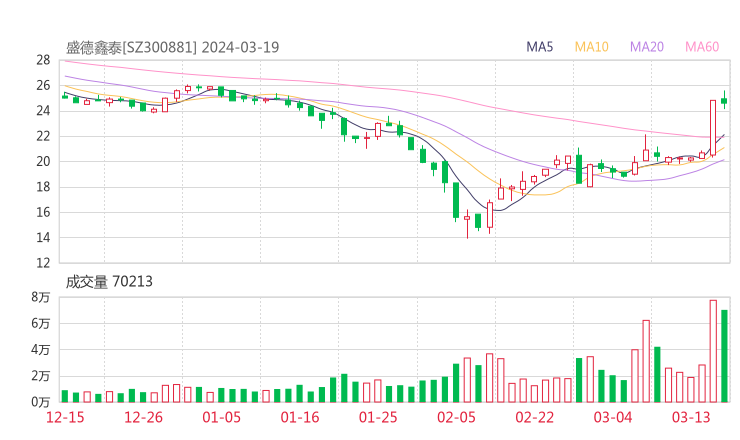Image resolution: width=740 pixels, height=440 pixels.
Task: Click the stock title 盛德鑫泰[SZ300881] 2024-03-19
Action: (172, 48)
